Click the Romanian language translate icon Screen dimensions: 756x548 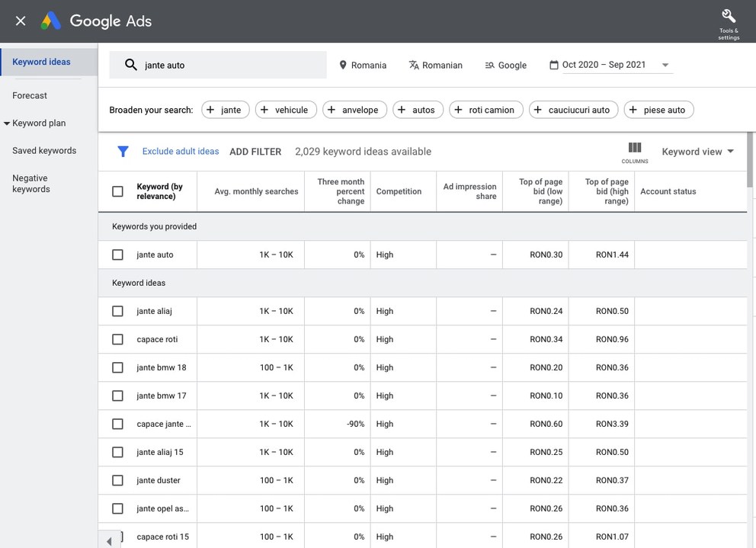click(414, 66)
